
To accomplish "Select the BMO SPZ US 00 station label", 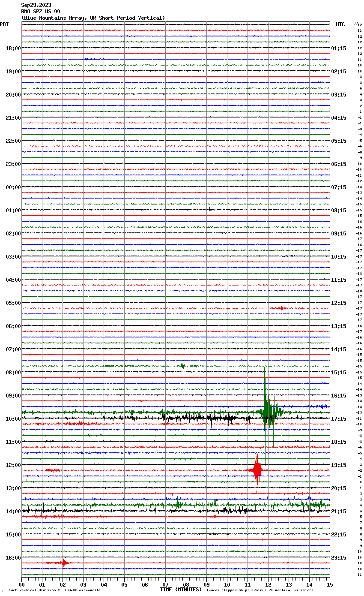I will pos(41,12).
